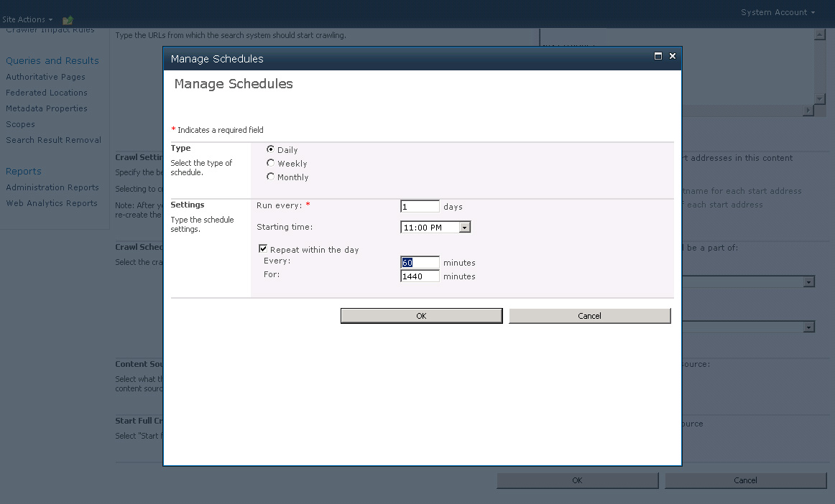
Task: Click scroll down arrow of address box
Action: coord(820,99)
